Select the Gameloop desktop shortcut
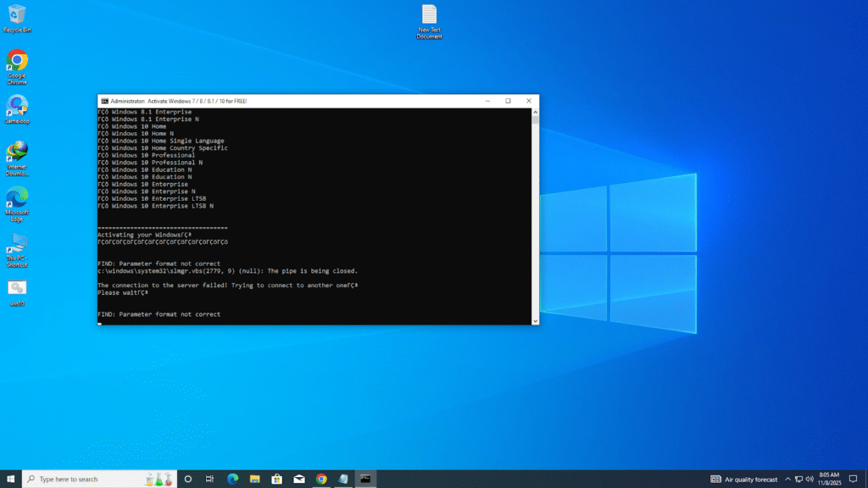The width and height of the screenshot is (868, 488). coord(17,107)
